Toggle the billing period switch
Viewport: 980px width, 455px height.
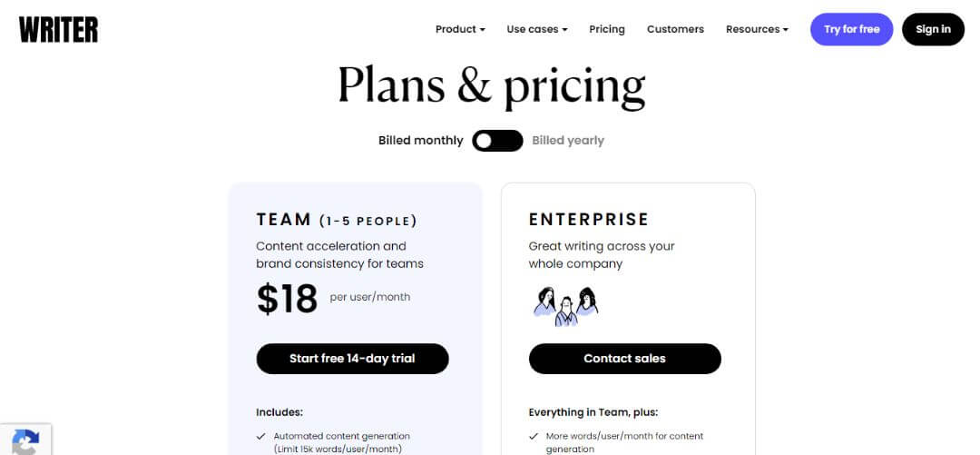pyautogui.click(x=497, y=141)
